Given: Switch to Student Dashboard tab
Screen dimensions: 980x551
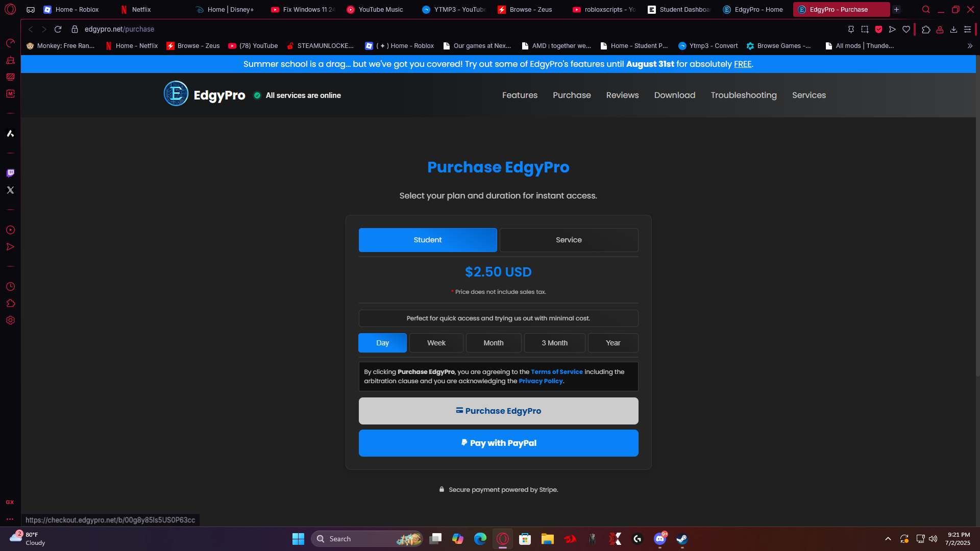Looking at the screenshot, I should click(679, 10).
